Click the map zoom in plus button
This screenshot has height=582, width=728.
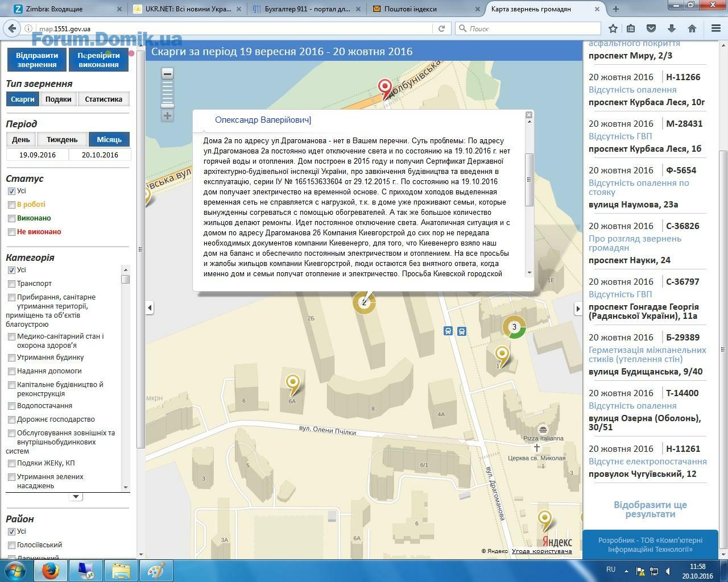click(x=167, y=116)
